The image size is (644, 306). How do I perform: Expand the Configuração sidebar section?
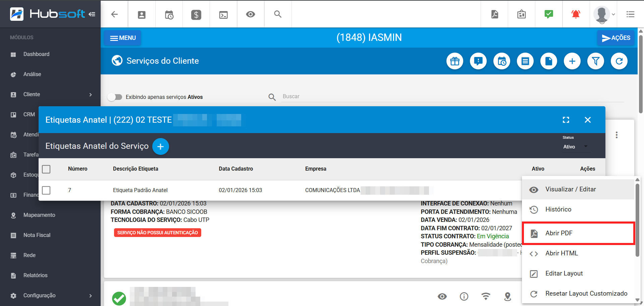pos(50,296)
